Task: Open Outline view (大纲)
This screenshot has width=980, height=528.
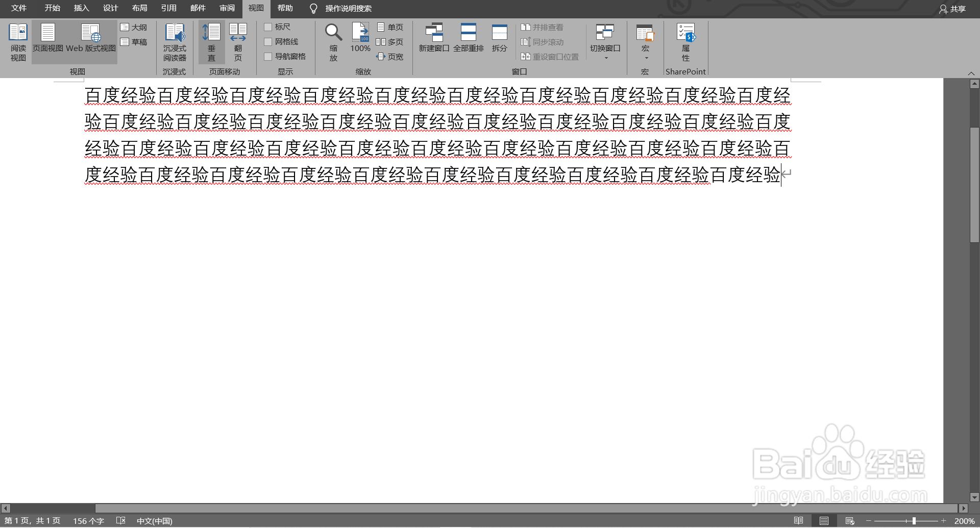Action: pyautogui.click(x=134, y=27)
